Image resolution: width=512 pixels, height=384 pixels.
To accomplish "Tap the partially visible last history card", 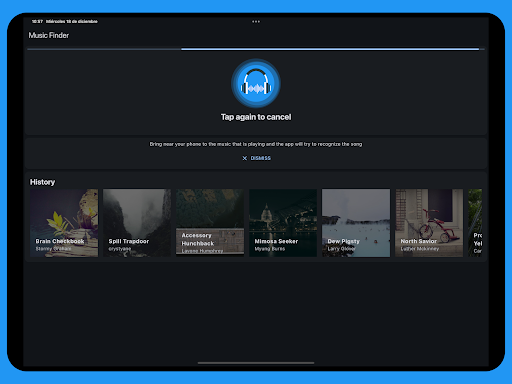I will 475,223.
